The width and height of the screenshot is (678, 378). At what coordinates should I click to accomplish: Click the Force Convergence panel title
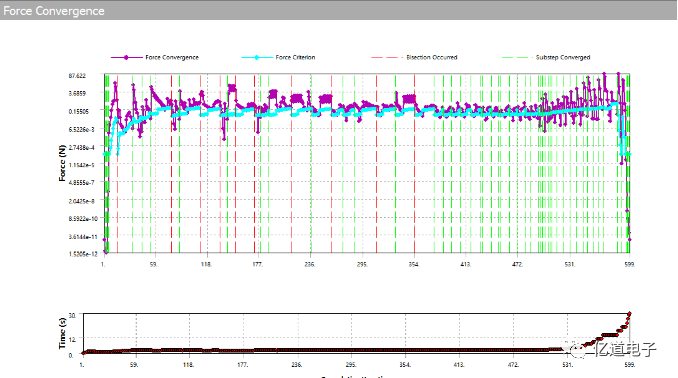pos(54,11)
